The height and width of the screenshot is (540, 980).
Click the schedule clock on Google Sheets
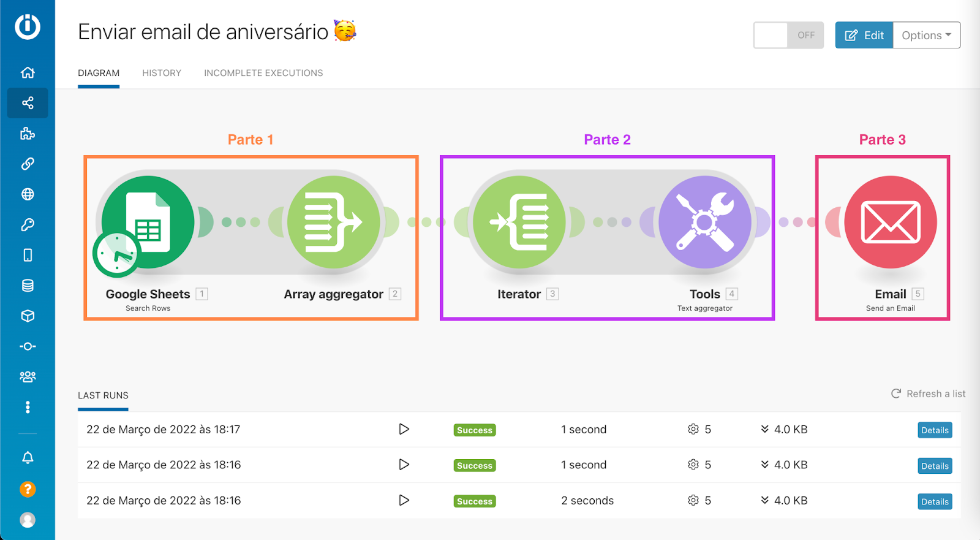coord(116,254)
